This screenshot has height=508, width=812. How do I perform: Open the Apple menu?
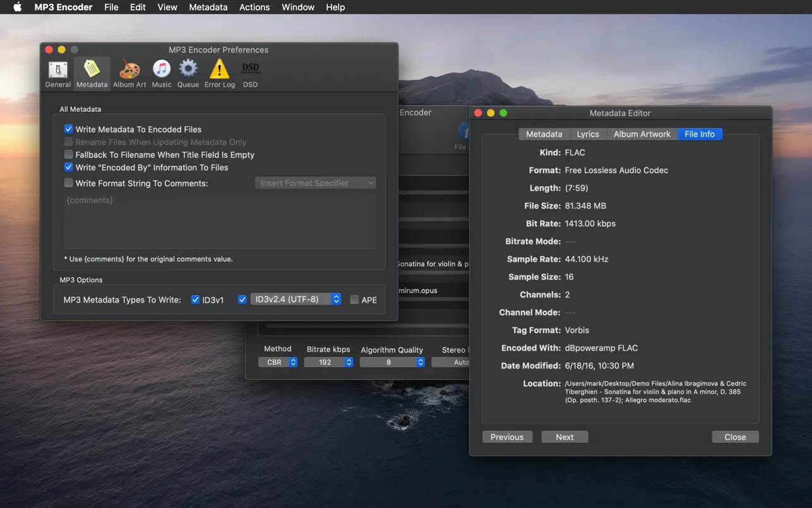tap(18, 7)
